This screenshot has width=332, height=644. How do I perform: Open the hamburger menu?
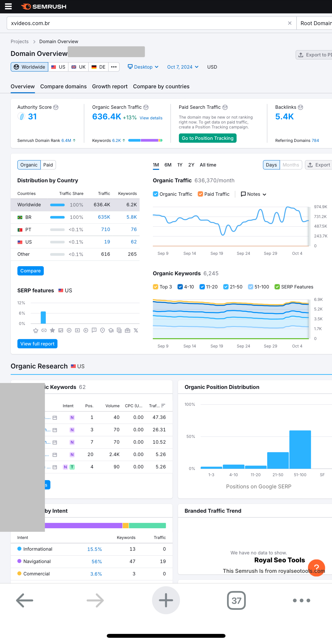8,6
